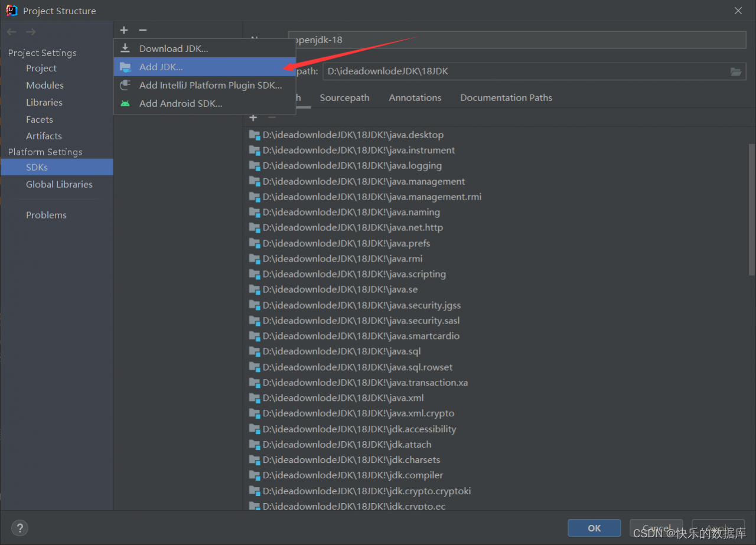
Task: Select the 18JDK!\java.sql row
Action: (496, 351)
